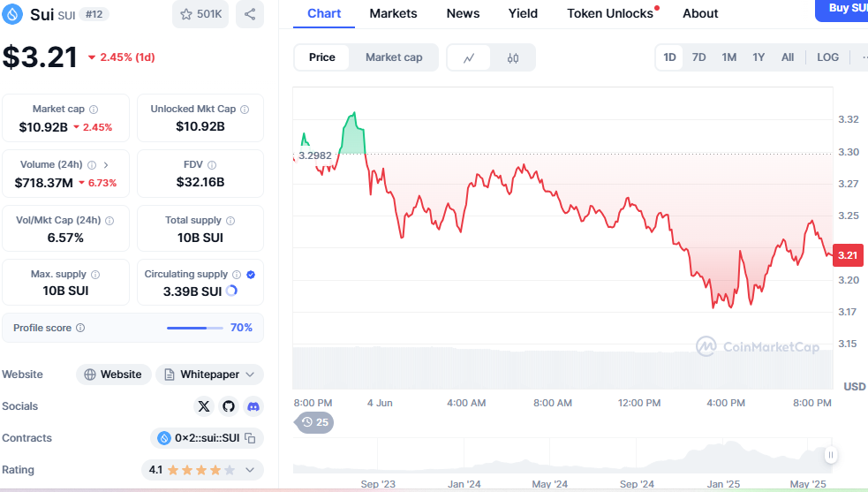
Task: Click the 3.2982 opening price label
Action: tap(315, 155)
